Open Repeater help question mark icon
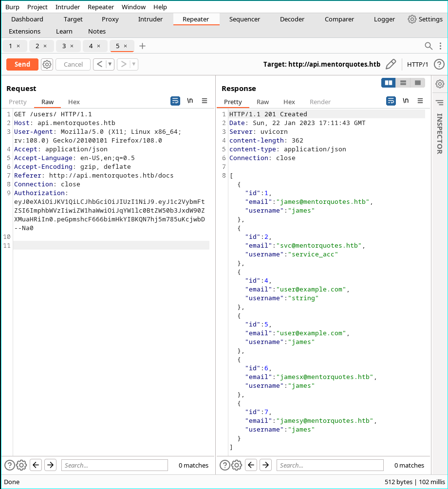This screenshot has height=489, width=448. click(439, 64)
